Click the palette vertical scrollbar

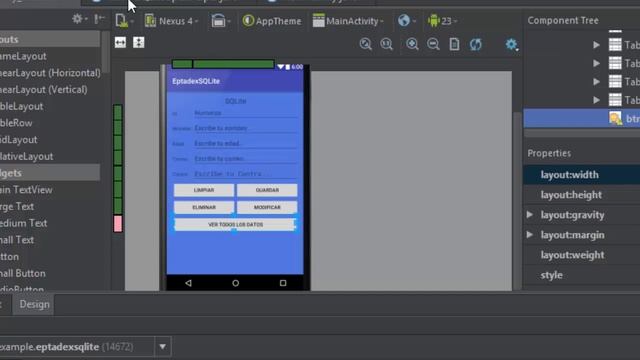coord(105,53)
